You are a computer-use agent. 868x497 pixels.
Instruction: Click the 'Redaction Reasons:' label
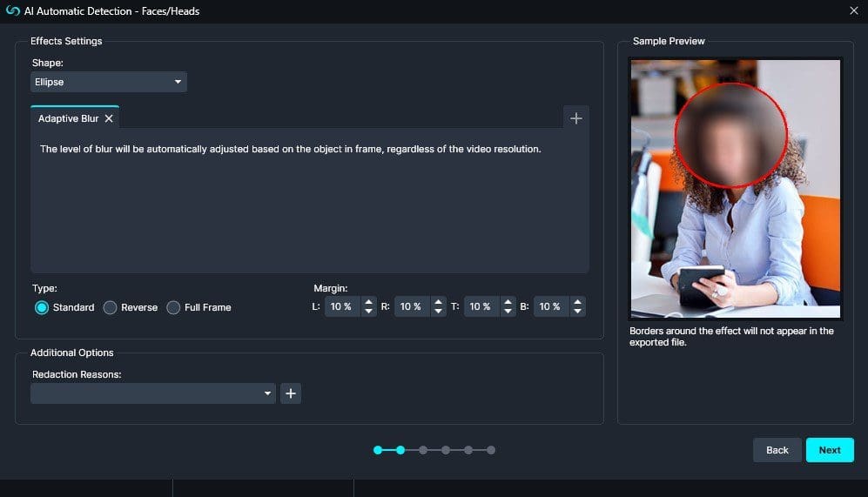click(77, 374)
